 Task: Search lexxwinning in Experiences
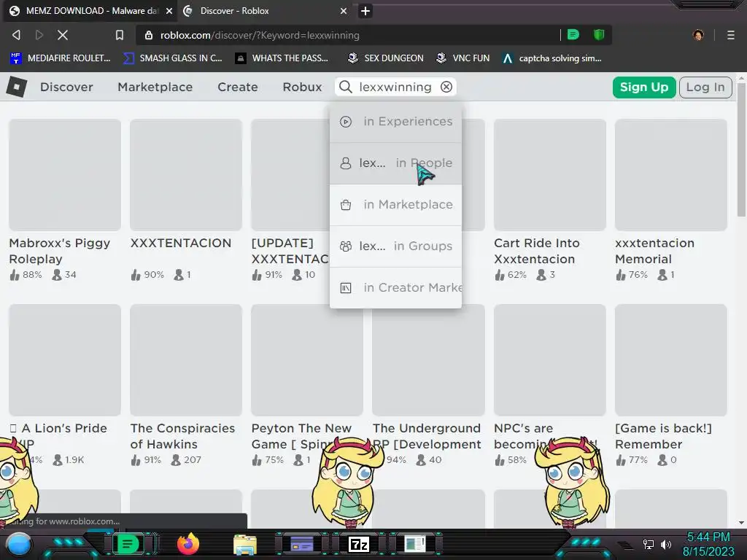point(395,122)
